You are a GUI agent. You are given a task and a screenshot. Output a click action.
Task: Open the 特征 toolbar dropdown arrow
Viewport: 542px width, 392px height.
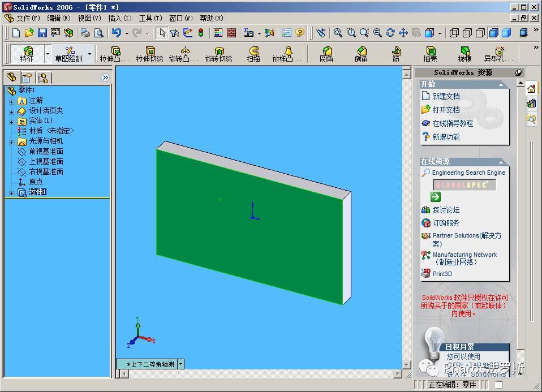click(48, 54)
